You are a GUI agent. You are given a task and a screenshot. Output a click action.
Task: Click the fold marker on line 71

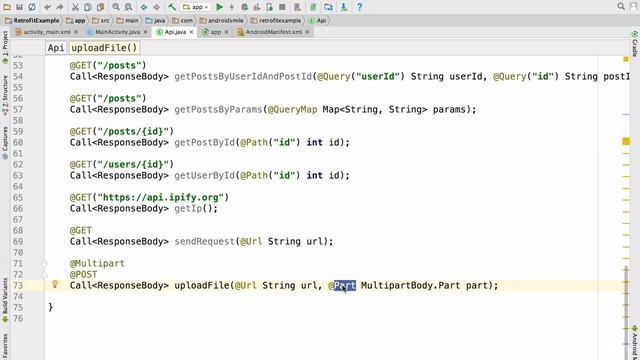44,264
